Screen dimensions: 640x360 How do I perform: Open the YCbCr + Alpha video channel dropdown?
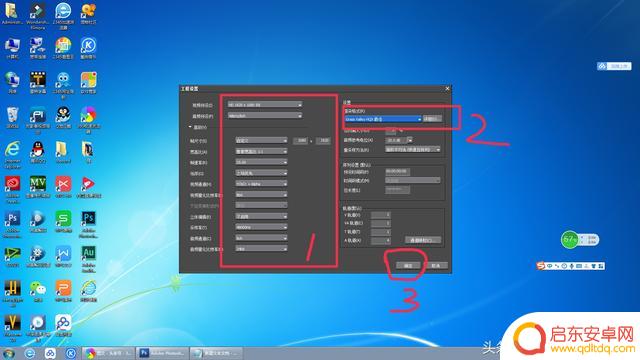click(x=261, y=184)
